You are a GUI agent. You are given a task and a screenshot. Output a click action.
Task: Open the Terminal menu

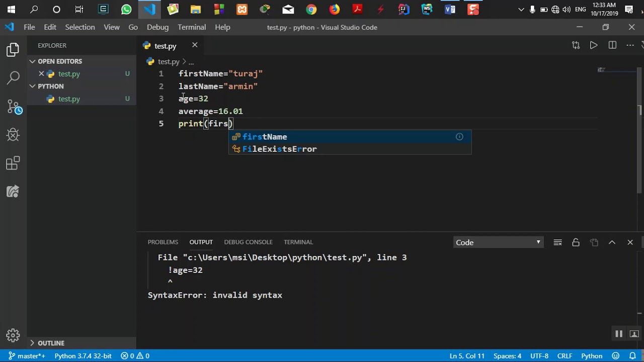click(x=192, y=27)
